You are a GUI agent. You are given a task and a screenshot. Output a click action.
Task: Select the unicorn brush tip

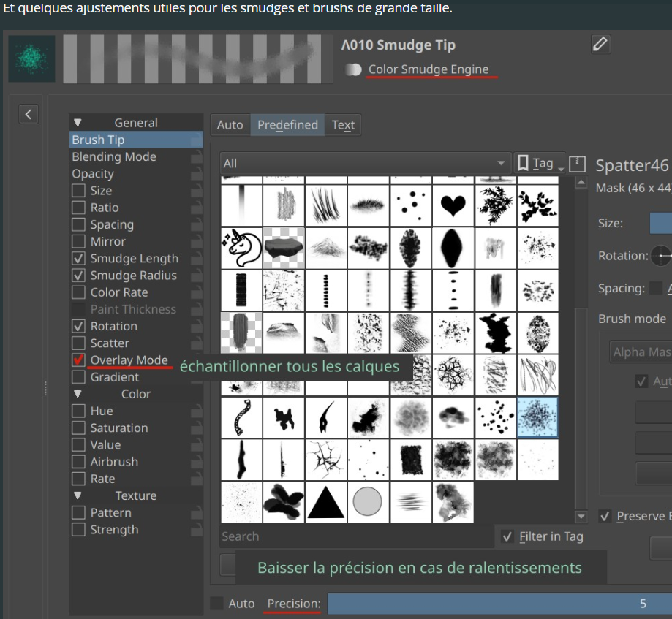[241, 248]
